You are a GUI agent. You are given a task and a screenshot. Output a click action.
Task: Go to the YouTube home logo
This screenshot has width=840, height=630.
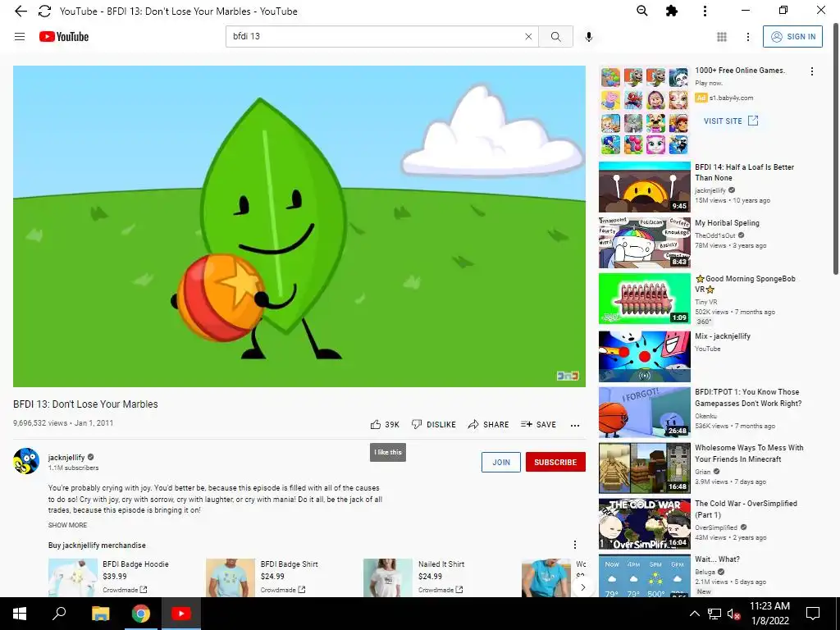[64, 36]
